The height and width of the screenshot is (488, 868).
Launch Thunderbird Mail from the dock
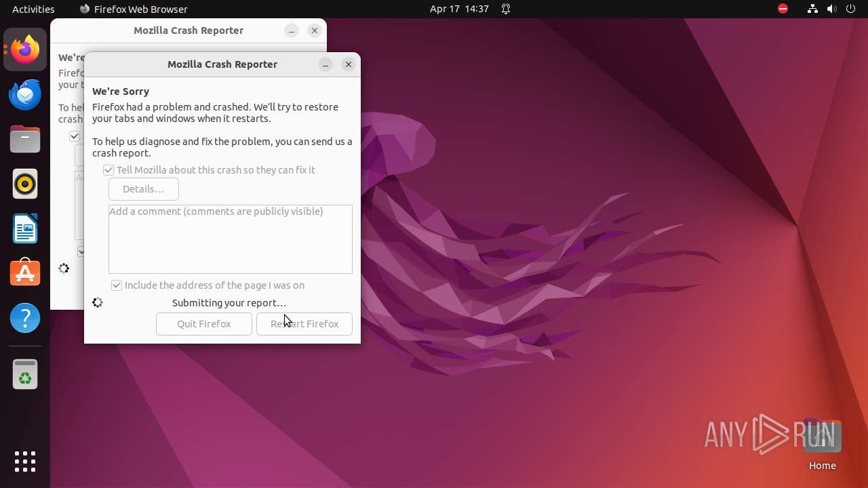click(25, 94)
